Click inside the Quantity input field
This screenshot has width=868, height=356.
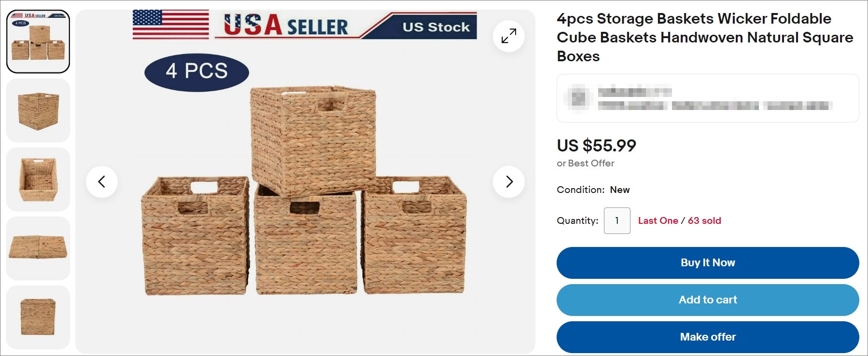(x=617, y=220)
